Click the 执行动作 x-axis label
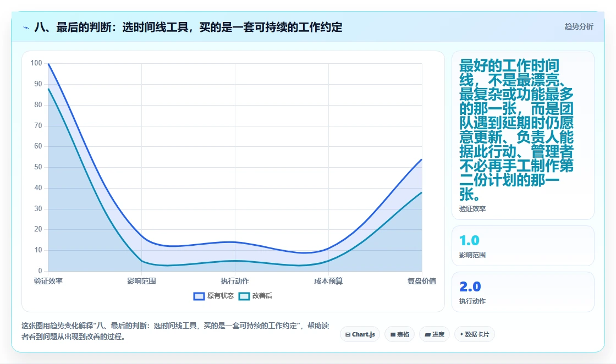This screenshot has width=616, height=364. (x=235, y=281)
